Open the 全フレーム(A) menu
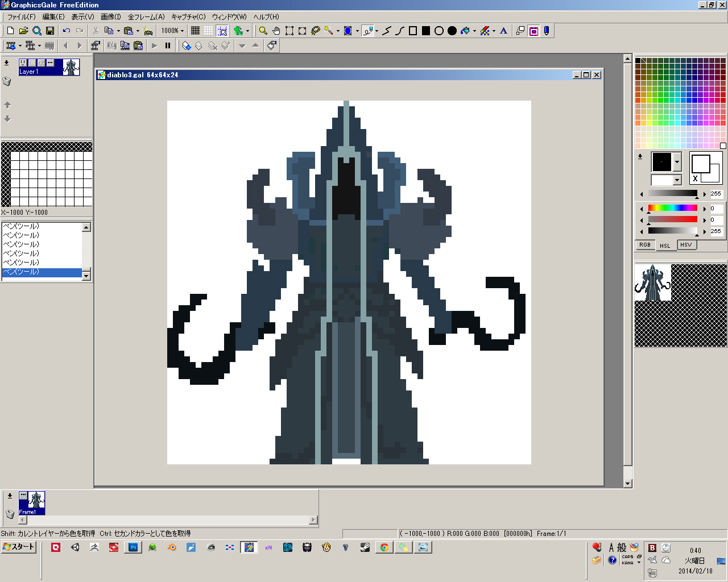The height and width of the screenshot is (582, 728). [x=146, y=17]
